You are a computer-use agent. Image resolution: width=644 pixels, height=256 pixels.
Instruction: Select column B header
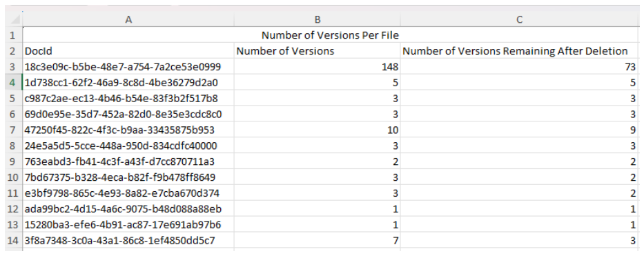[317, 20]
